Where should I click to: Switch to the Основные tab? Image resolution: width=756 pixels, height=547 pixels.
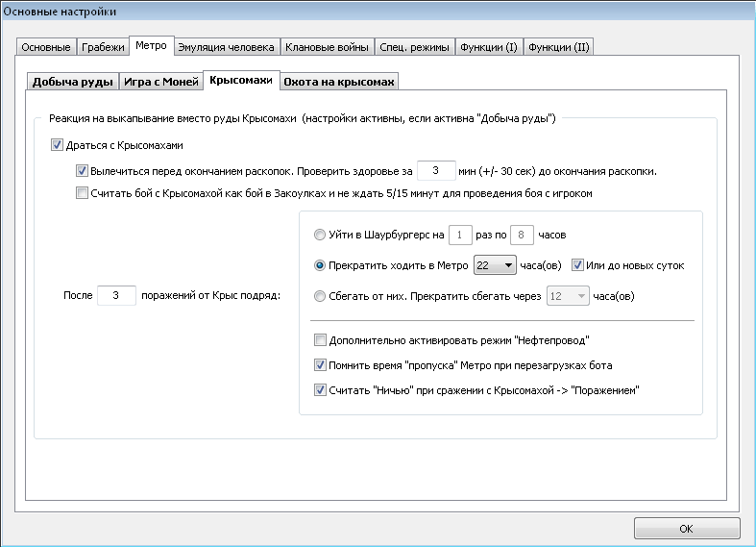(46, 47)
